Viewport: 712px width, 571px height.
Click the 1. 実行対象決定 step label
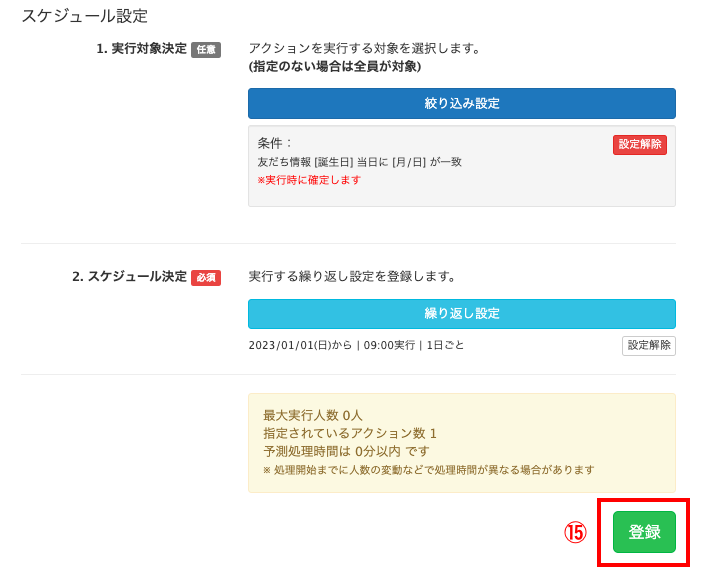point(141,48)
